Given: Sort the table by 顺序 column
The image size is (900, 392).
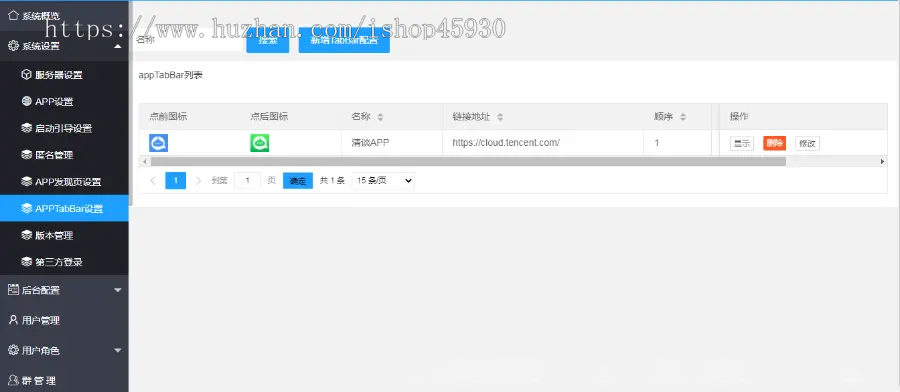Looking at the screenshot, I should [x=683, y=117].
